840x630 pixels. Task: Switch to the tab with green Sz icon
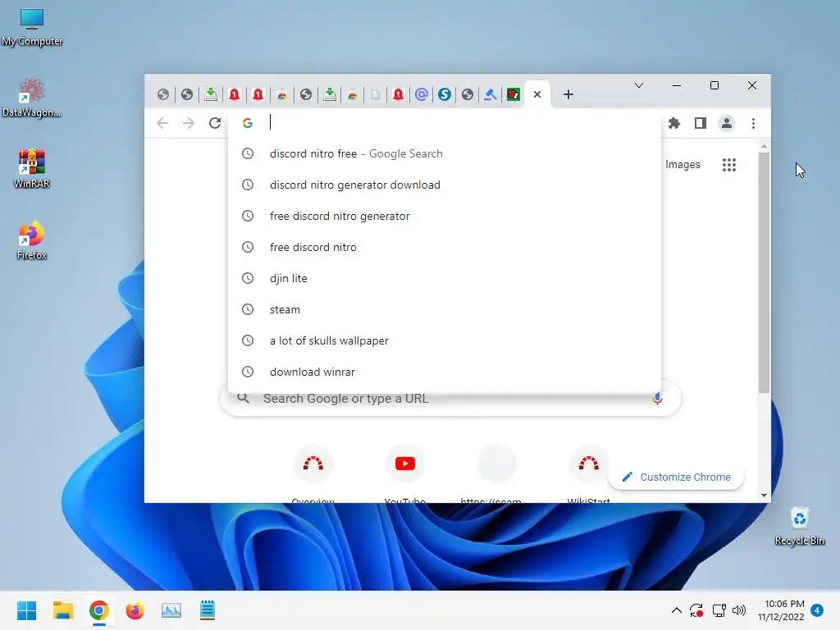tap(514, 94)
